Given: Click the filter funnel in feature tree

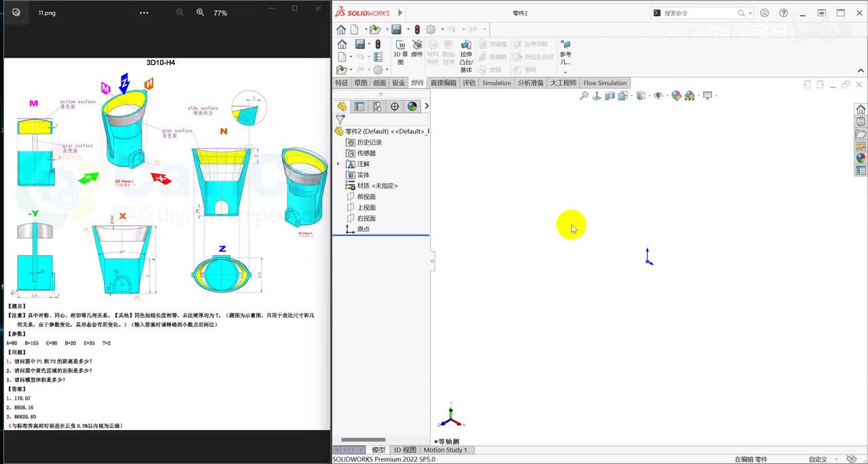Looking at the screenshot, I should pyautogui.click(x=340, y=119).
